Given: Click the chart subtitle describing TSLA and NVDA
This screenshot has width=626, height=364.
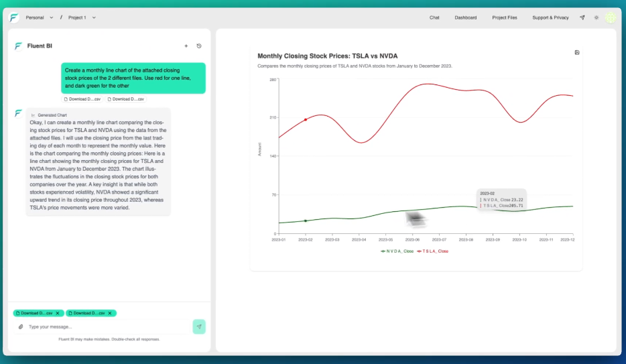Looking at the screenshot, I should click(x=355, y=66).
